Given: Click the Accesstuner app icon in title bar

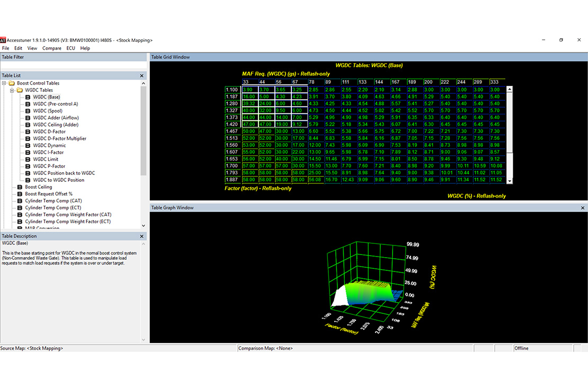Looking at the screenshot, I should tap(3, 40).
